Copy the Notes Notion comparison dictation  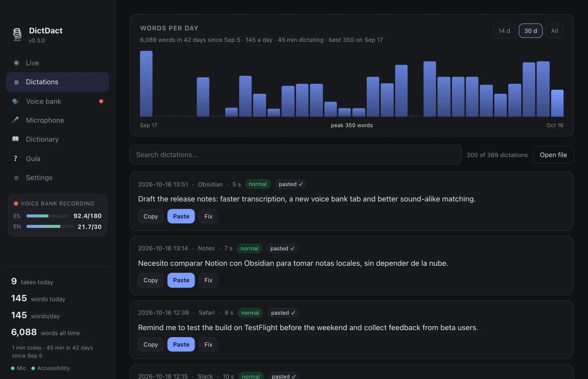tap(151, 280)
